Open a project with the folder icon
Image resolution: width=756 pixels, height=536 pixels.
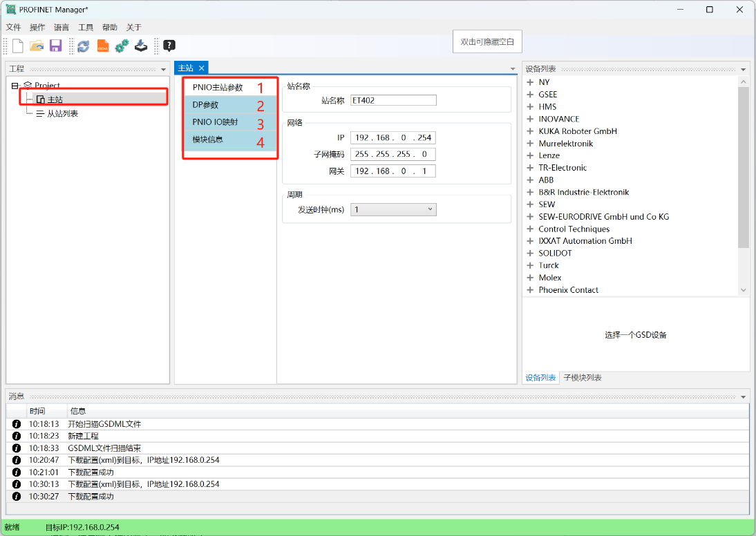click(37, 46)
